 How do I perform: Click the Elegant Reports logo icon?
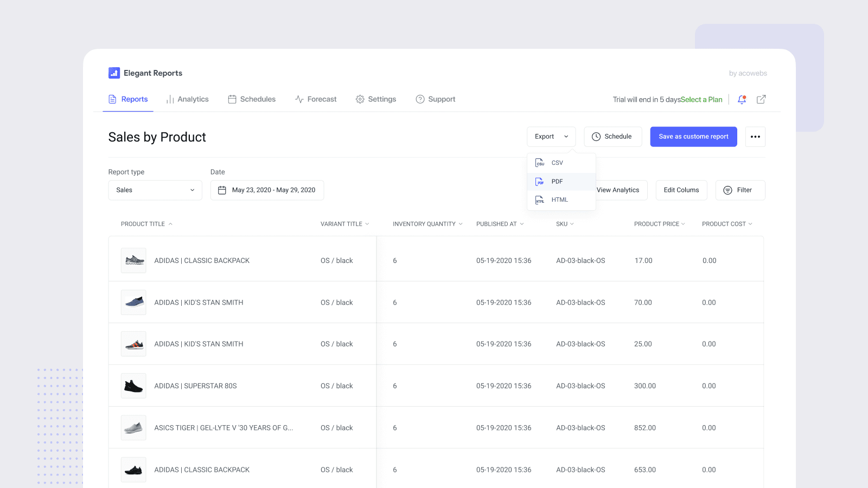tap(114, 73)
